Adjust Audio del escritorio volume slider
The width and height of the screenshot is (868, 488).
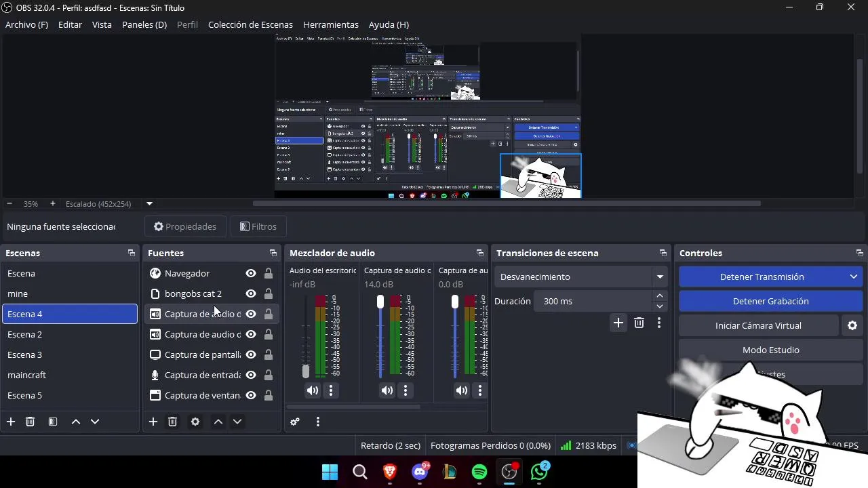point(306,371)
